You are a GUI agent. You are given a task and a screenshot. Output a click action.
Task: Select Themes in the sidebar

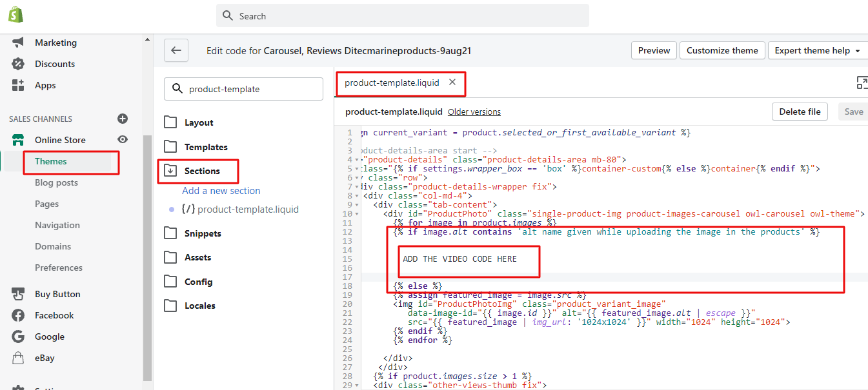pos(51,161)
